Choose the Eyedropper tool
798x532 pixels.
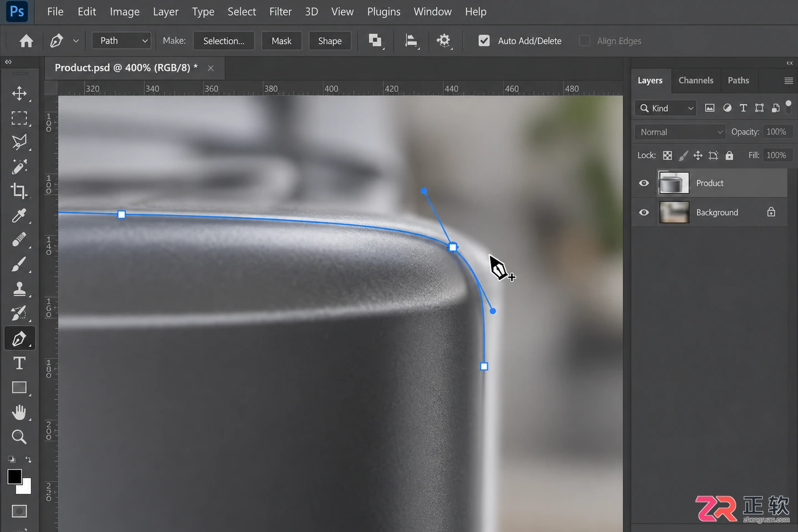(19, 216)
